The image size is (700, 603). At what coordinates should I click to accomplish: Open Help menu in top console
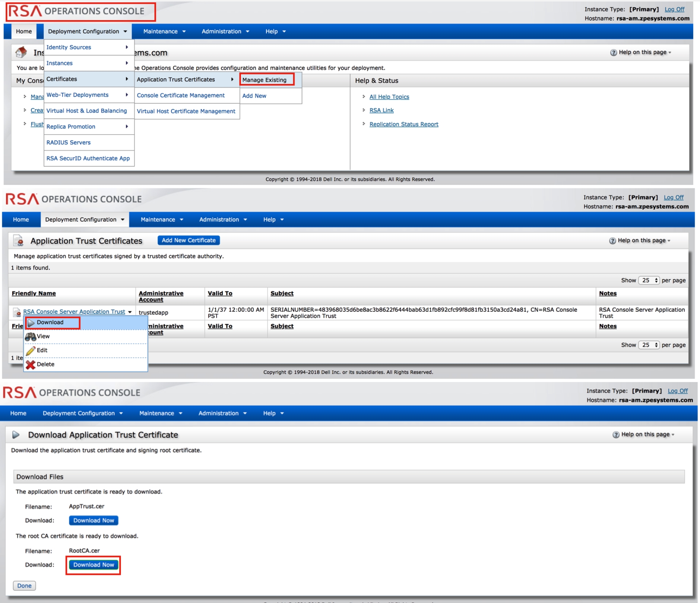tap(276, 32)
